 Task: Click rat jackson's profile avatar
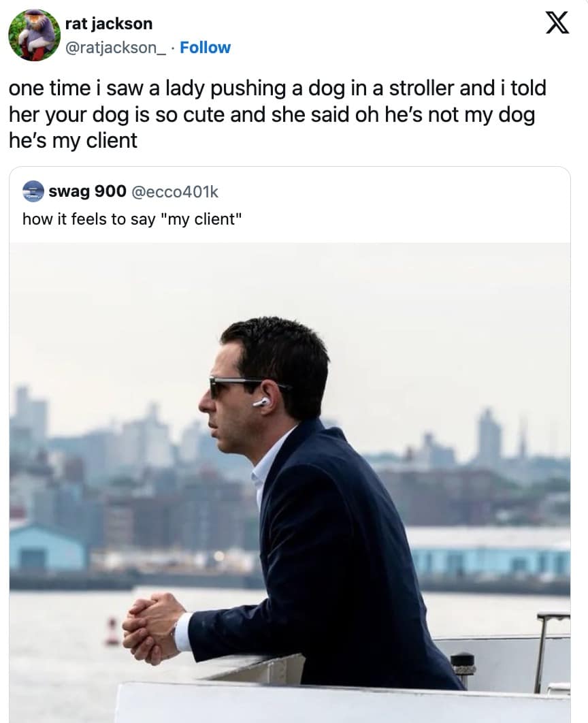[34, 35]
